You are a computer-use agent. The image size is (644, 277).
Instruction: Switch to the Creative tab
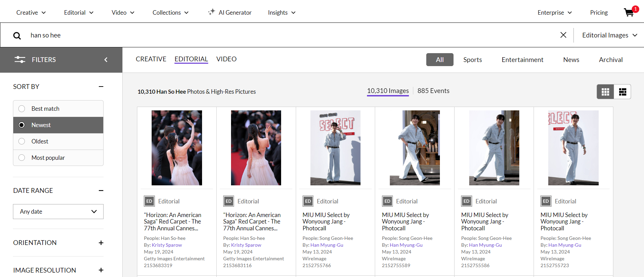pos(151,59)
